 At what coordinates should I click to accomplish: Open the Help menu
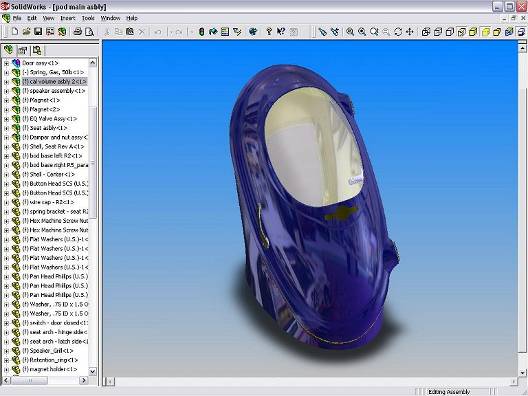(x=132, y=18)
